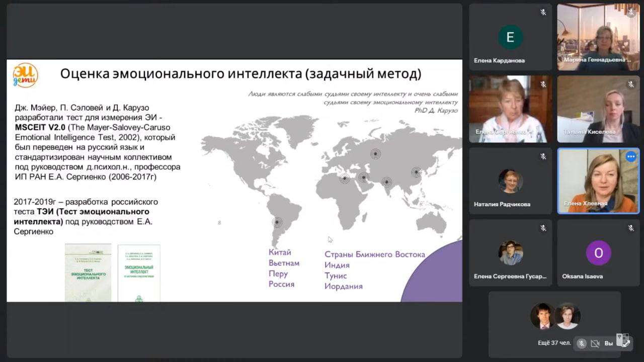Viewport: 644px width, 362px height.
Task: Click the man-in-suit avatar in the overflow tile
Action: [x=543, y=316]
